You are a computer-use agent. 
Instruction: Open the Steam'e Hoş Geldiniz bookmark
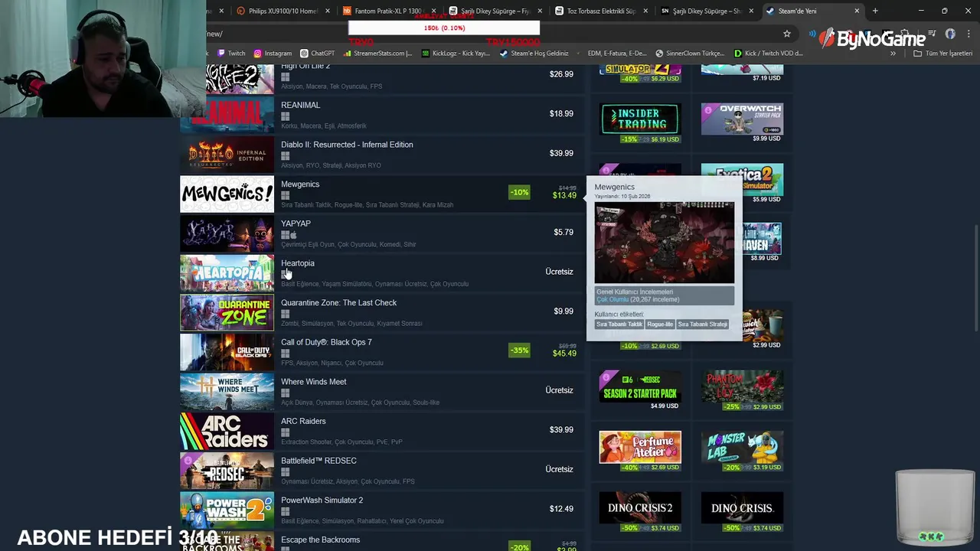(534, 54)
